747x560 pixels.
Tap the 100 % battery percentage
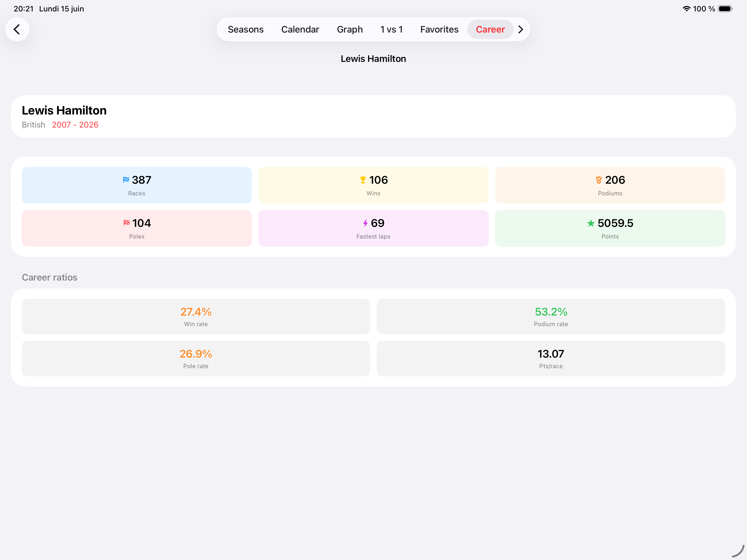704,9
